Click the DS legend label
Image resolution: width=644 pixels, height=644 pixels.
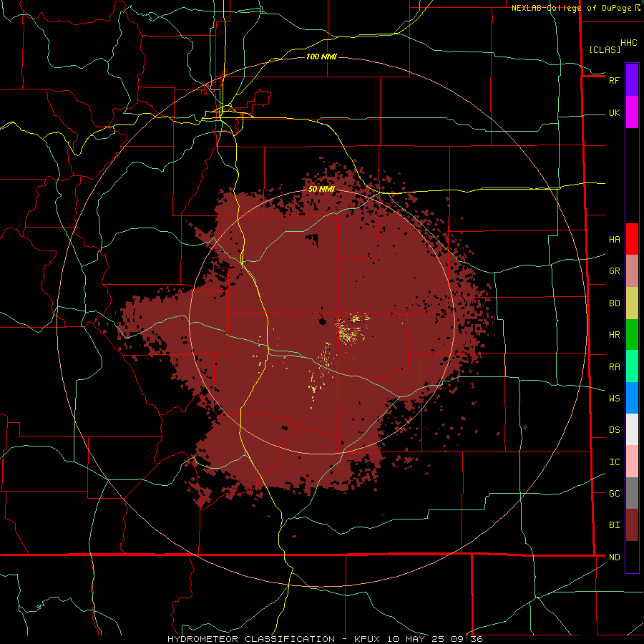coord(614,430)
